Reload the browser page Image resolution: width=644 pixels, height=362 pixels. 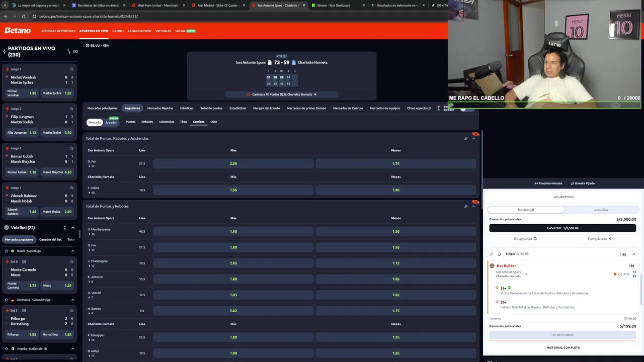click(x=23, y=16)
